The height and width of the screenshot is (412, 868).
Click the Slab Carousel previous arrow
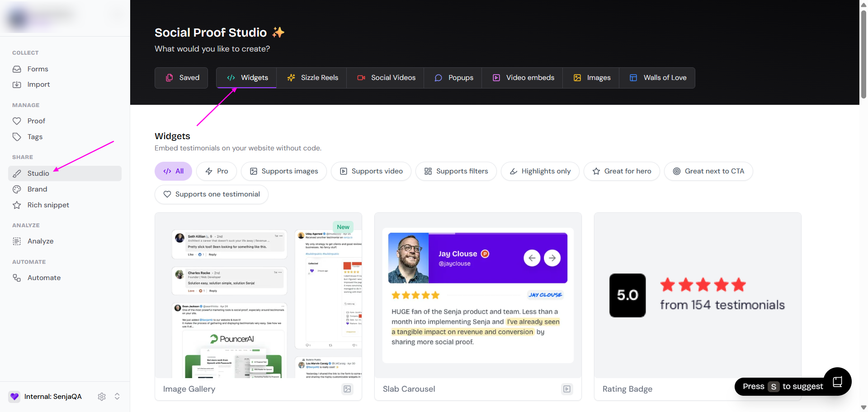(x=532, y=258)
